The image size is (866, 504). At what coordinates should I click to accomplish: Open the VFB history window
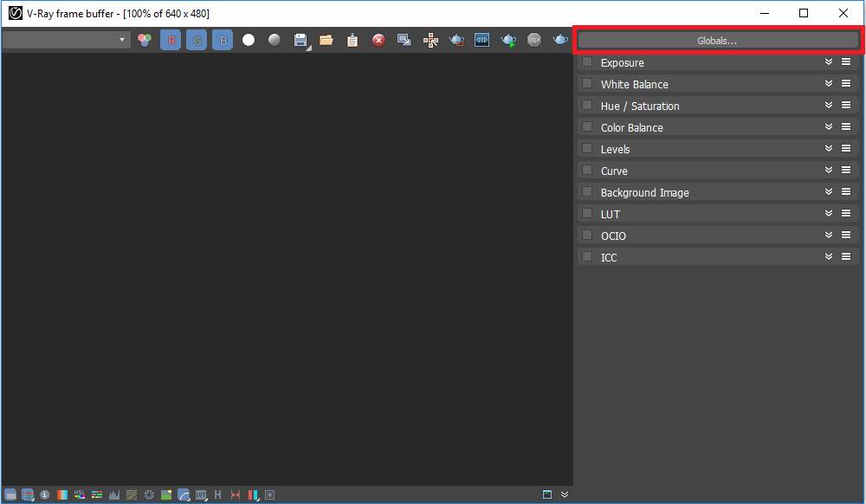coord(217,494)
